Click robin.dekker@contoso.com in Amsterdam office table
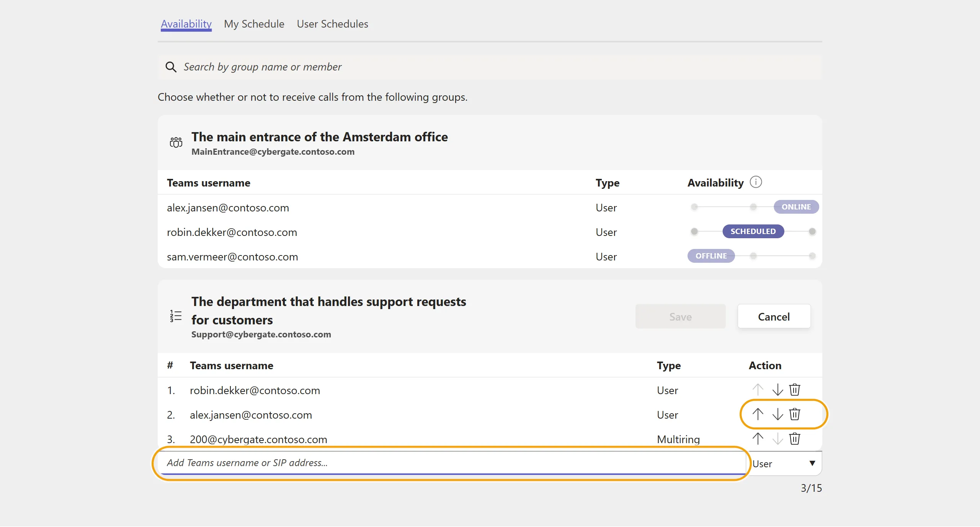Viewport: 980px width, 527px height. tap(232, 232)
